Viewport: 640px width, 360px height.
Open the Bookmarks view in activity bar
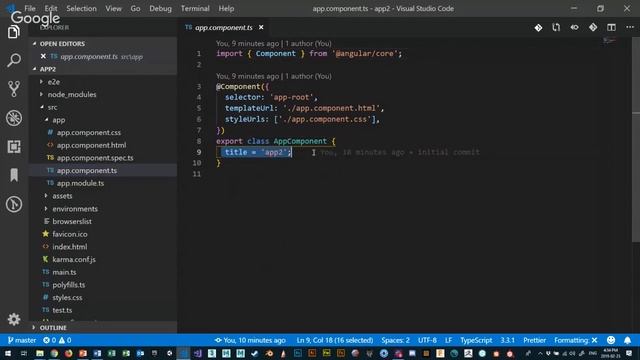tap(13, 175)
